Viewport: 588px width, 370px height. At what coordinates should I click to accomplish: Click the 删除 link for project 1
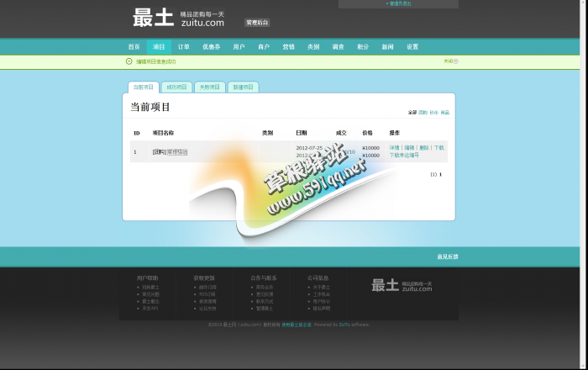click(424, 147)
